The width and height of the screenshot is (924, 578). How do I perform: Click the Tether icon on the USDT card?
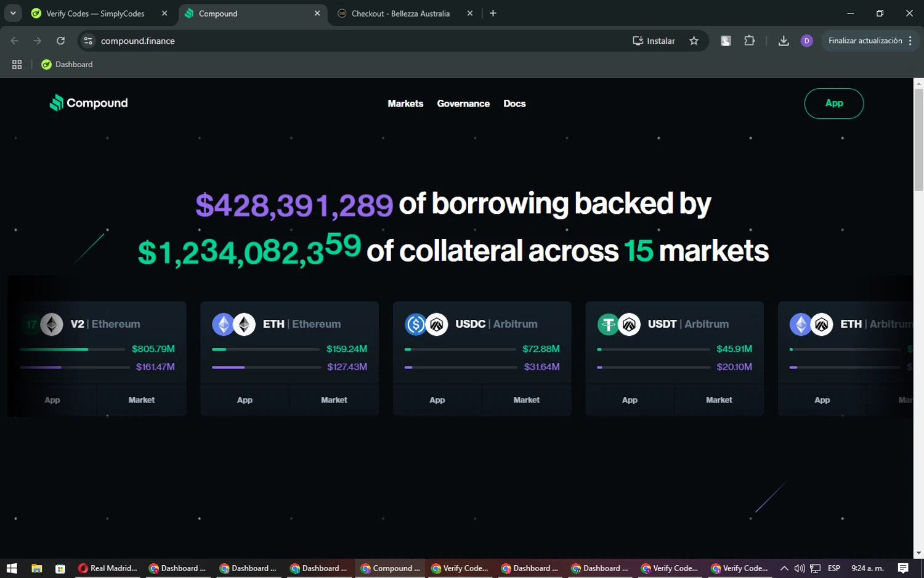click(608, 324)
